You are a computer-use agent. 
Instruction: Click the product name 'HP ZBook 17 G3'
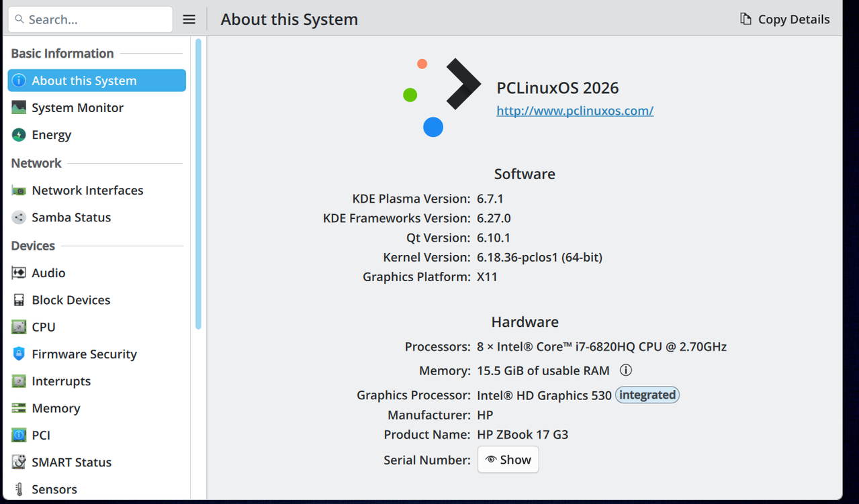[x=523, y=435]
